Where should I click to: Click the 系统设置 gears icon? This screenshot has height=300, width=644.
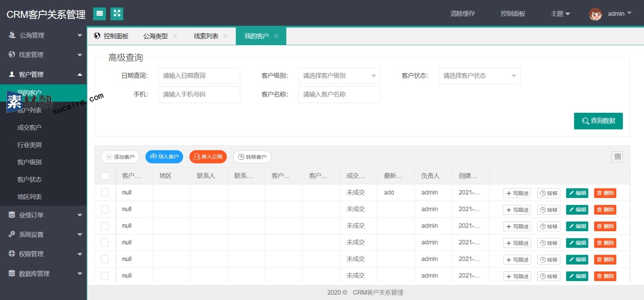[x=12, y=234]
